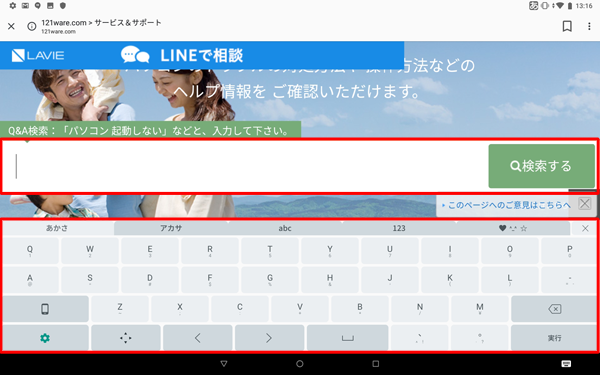Switch keyboard to アカサ mode
The height and width of the screenshot is (375, 600).
click(171, 228)
